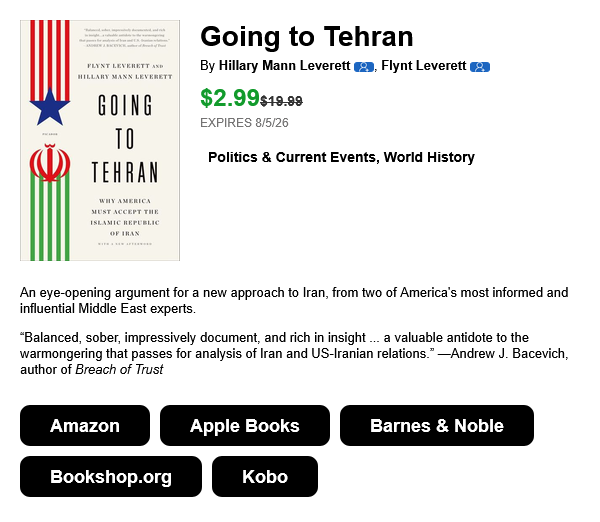Viewport: 600px width, 522px height.
Task: Click the EXPIRES 8/5/26 date text
Action: [244, 123]
